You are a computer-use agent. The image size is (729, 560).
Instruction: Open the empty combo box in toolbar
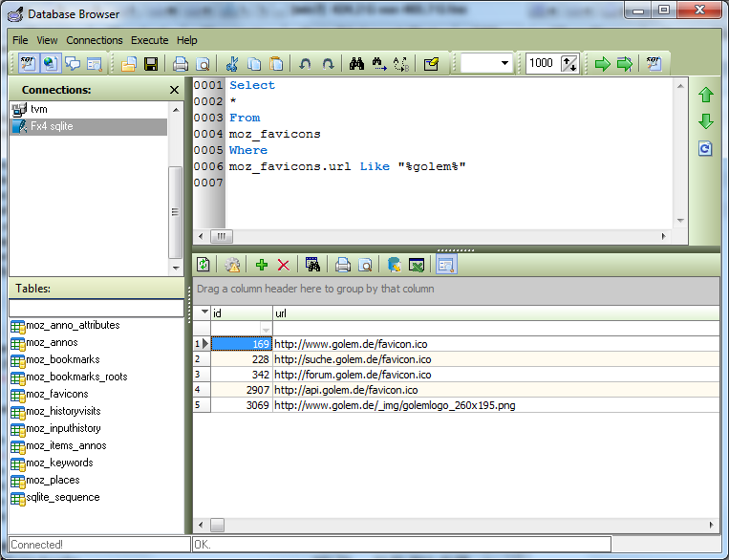(504, 64)
